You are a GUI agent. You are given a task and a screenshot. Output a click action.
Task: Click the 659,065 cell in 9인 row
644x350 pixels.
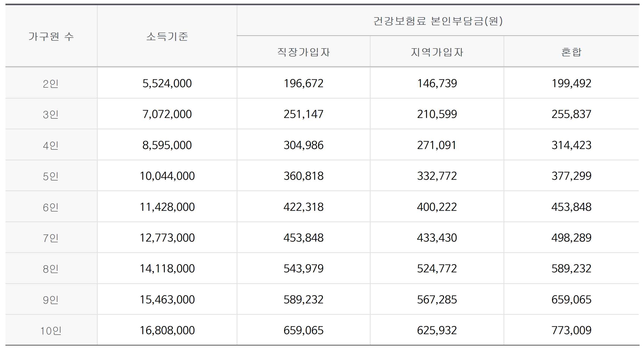click(571, 299)
